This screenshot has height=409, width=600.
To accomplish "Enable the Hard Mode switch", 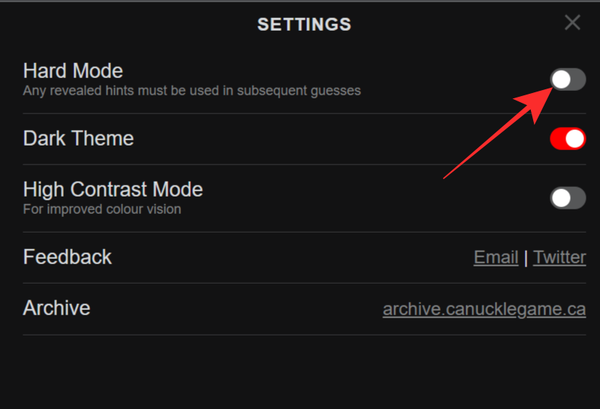I will coord(567,79).
